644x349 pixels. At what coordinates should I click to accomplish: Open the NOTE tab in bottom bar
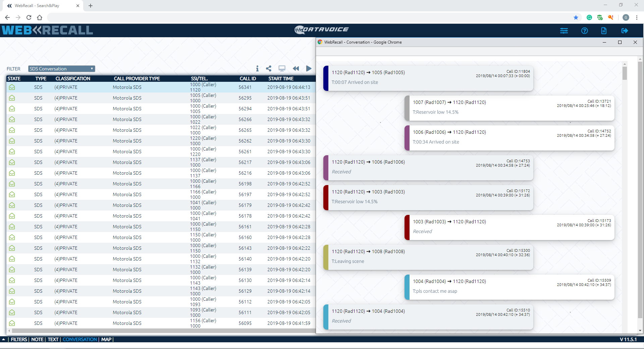pos(37,339)
